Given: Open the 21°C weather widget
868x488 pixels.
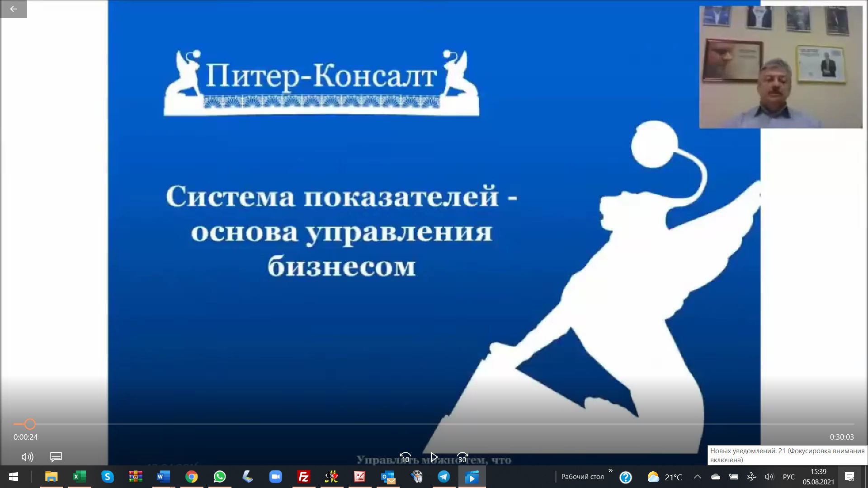Looking at the screenshot, I should point(663,477).
